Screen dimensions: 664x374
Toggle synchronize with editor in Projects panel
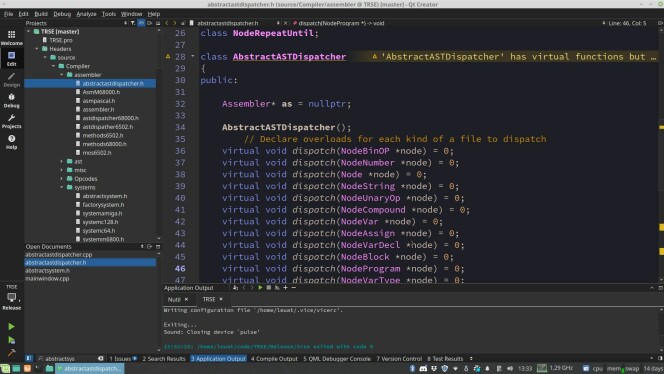(x=141, y=23)
